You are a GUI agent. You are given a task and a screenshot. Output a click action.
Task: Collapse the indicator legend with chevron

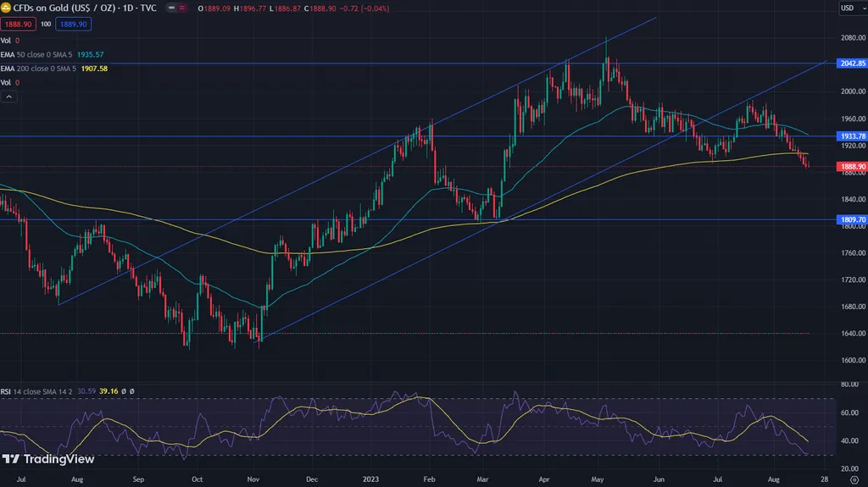pyautogui.click(x=9, y=97)
